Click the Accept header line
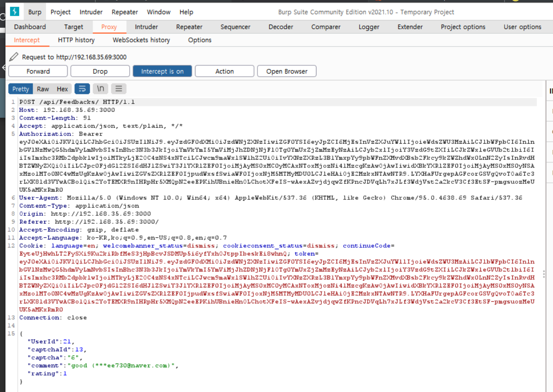 coord(101,126)
